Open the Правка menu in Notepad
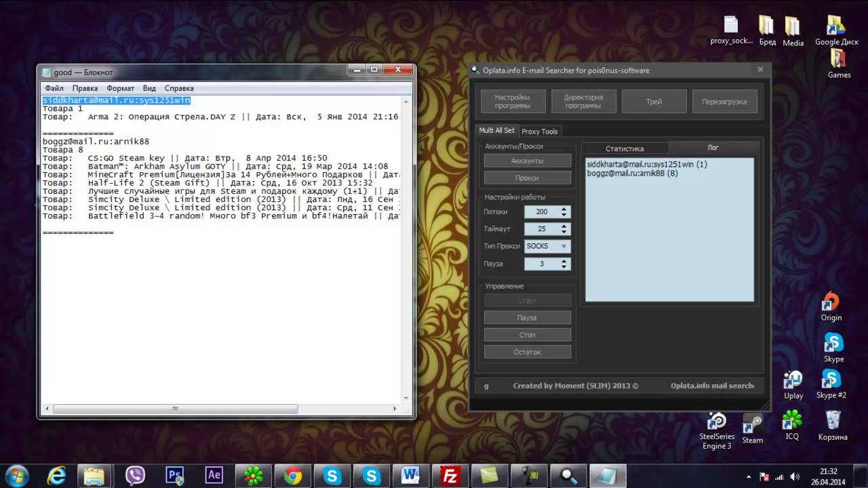Viewport: 868px width, 488px height. [85, 88]
